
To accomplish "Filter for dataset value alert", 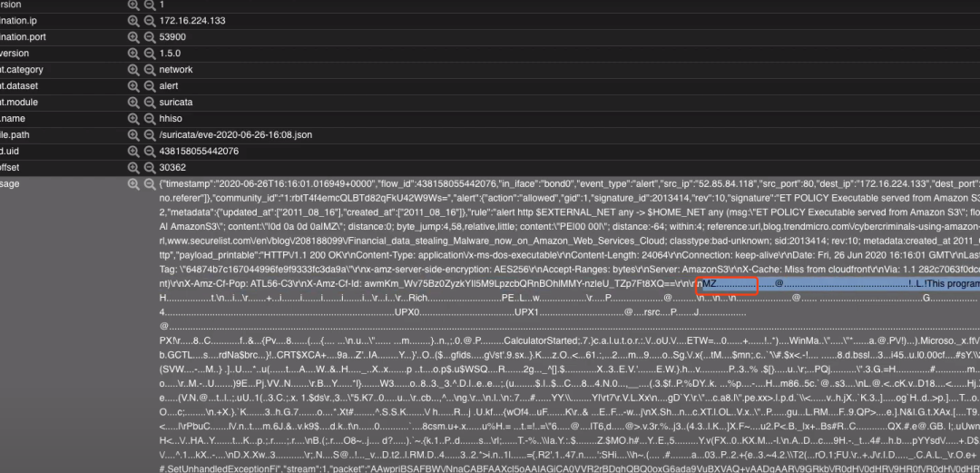I will pyautogui.click(x=133, y=85).
